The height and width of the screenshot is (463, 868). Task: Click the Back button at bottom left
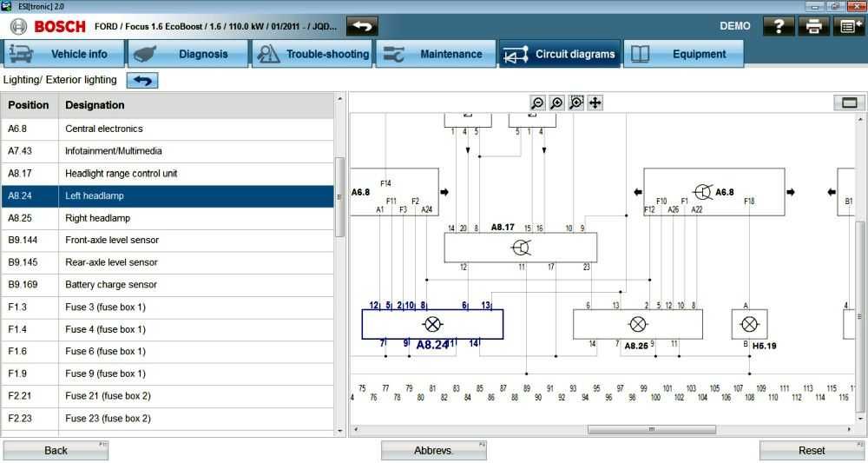click(x=56, y=451)
